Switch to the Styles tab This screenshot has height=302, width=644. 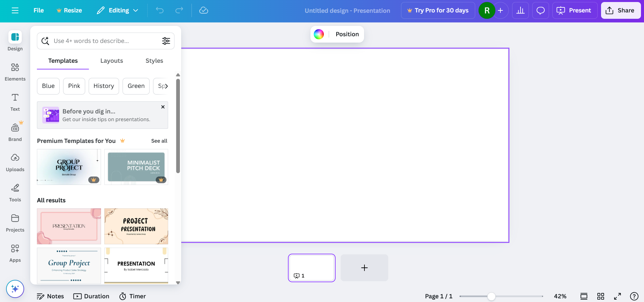[x=154, y=61]
